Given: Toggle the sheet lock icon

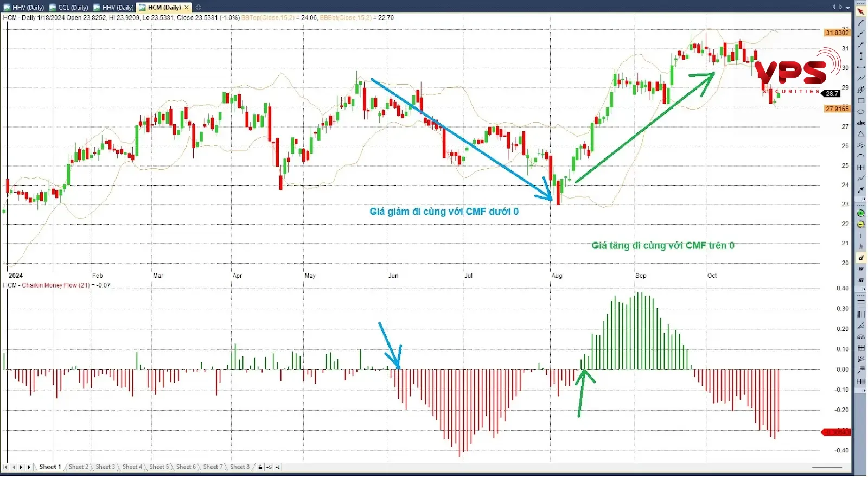Looking at the screenshot, I should (260, 467).
